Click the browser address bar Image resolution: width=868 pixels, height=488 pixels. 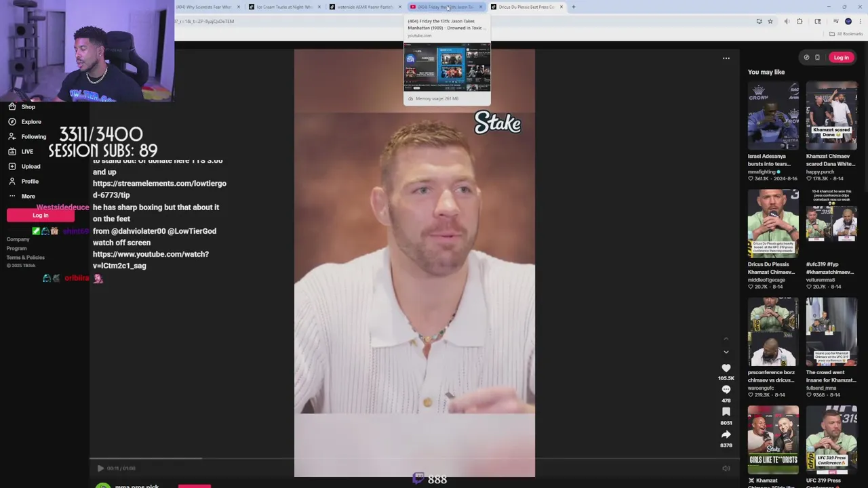[461, 22]
